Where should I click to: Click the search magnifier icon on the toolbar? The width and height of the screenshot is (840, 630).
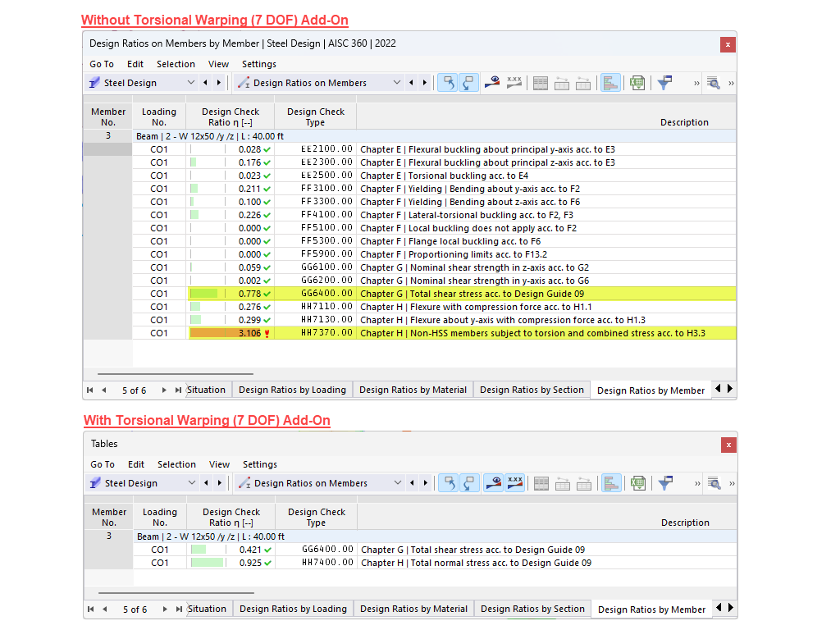click(x=714, y=82)
